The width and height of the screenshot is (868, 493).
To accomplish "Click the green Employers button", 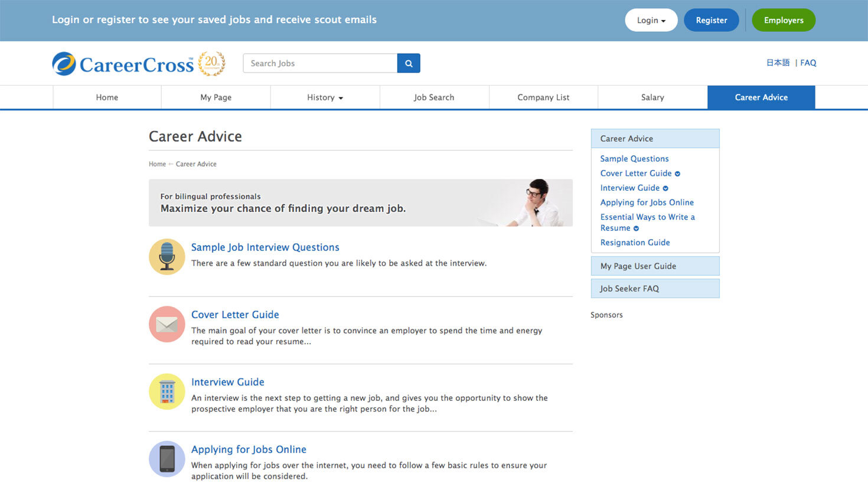I will click(784, 20).
